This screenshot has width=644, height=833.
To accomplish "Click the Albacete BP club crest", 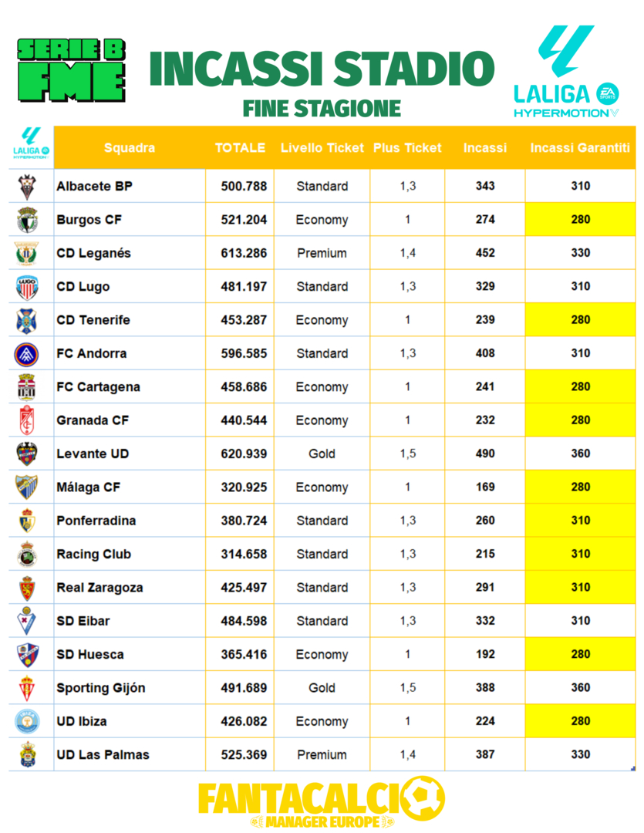I will (x=27, y=187).
